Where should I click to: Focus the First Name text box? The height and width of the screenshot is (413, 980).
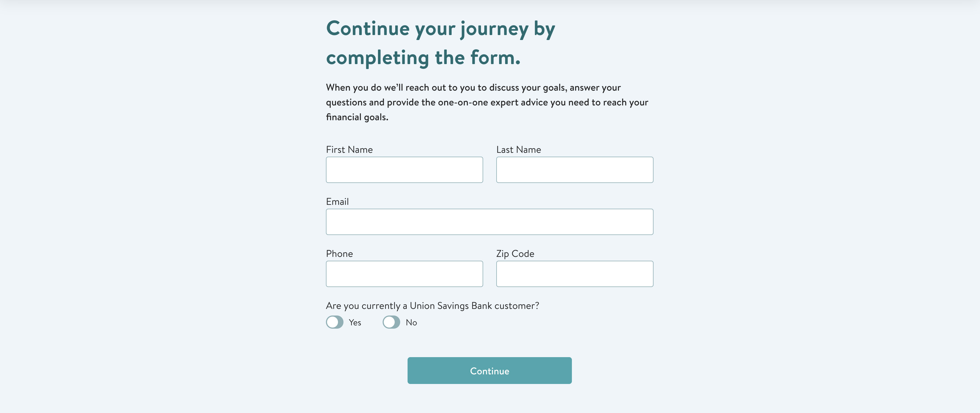click(x=404, y=170)
